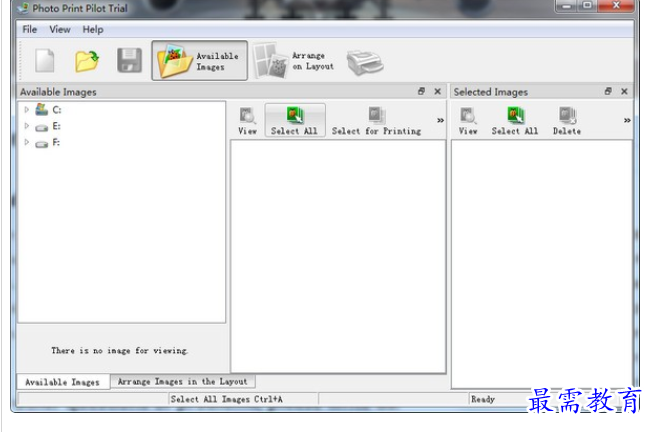Click Select All in Available Images toolbar
The image size is (650, 432).
pos(295,121)
